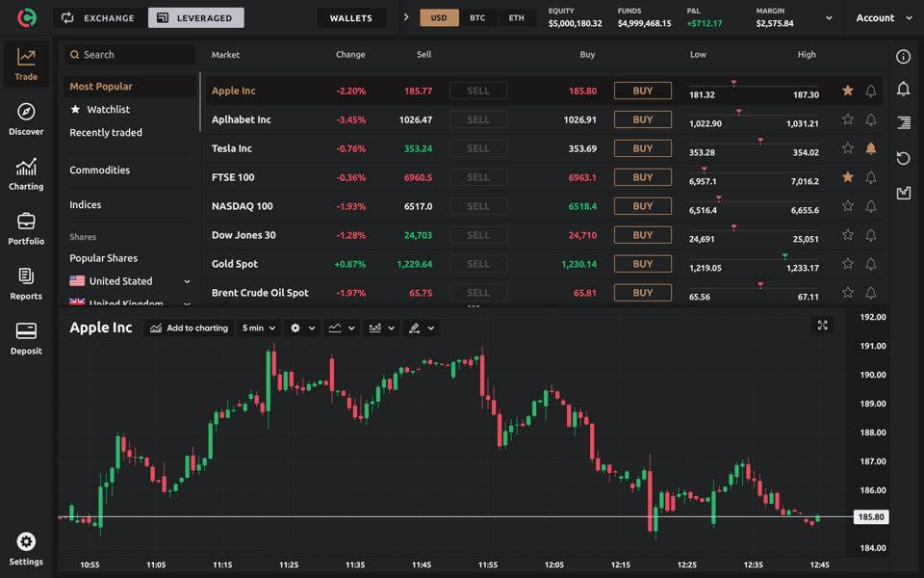The height and width of the screenshot is (578, 924).
Task: Click the info icon in right panel
Action: click(903, 57)
